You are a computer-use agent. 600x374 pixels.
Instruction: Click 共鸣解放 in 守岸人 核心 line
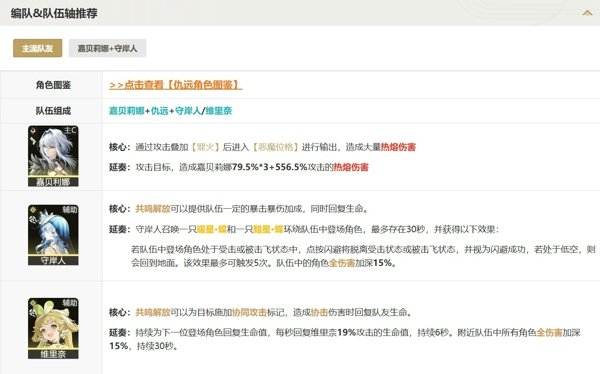click(x=153, y=209)
